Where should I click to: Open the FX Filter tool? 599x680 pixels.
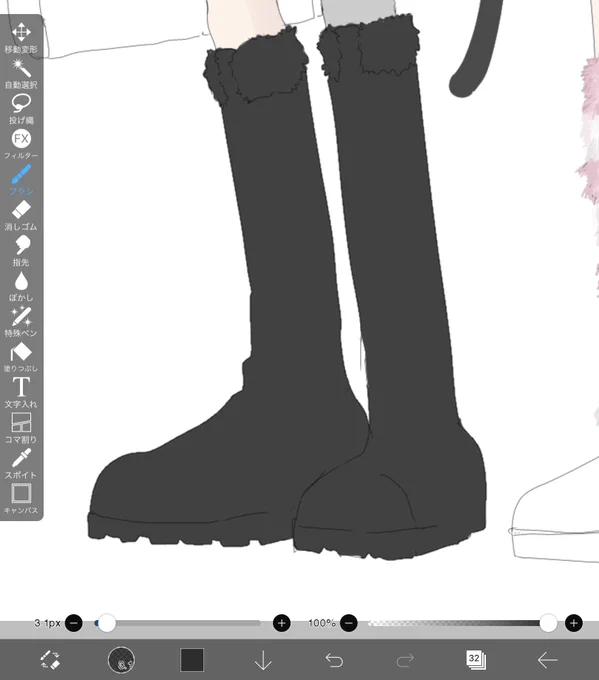coord(21,144)
